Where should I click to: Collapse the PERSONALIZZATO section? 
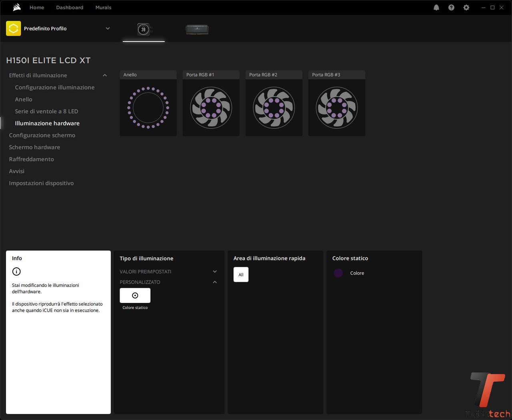[x=215, y=282]
